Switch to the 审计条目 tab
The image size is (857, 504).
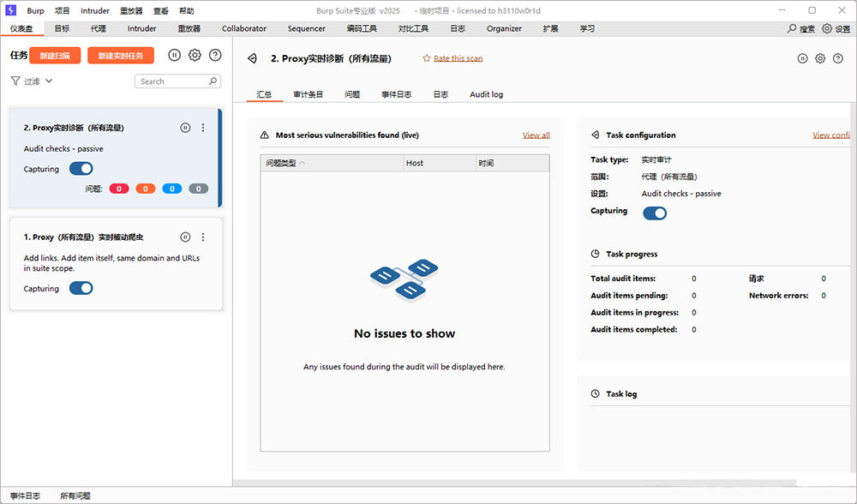pos(308,94)
